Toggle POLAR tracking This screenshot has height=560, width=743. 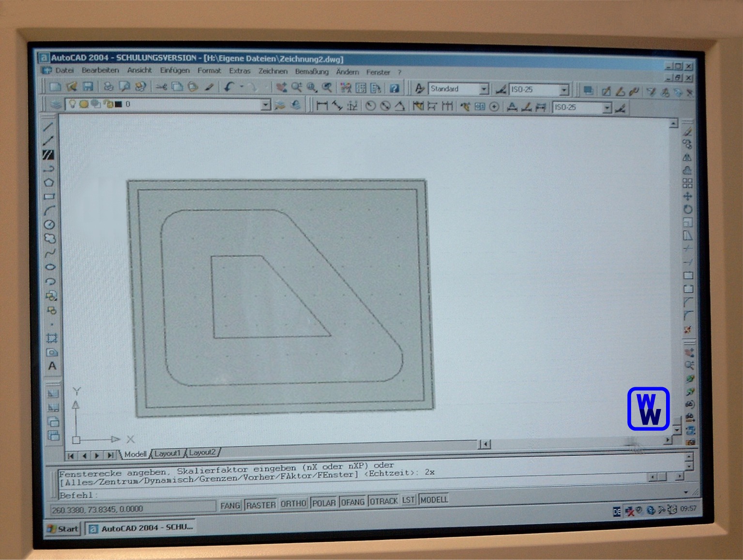click(x=324, y=503)
